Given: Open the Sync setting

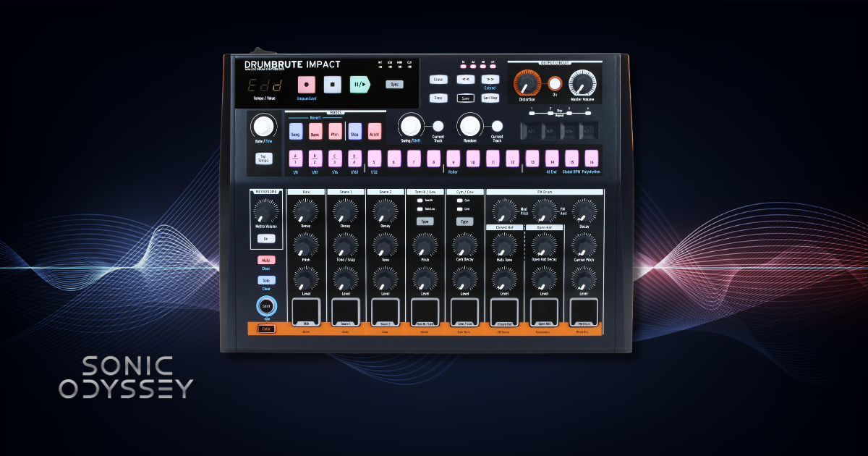Looking at the screenshot, I should (394, 83).
